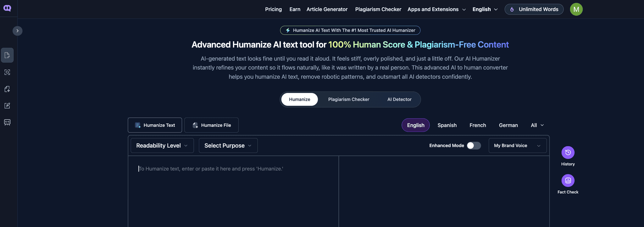Open the My Brand Voice dropdown

pos(518,146)
